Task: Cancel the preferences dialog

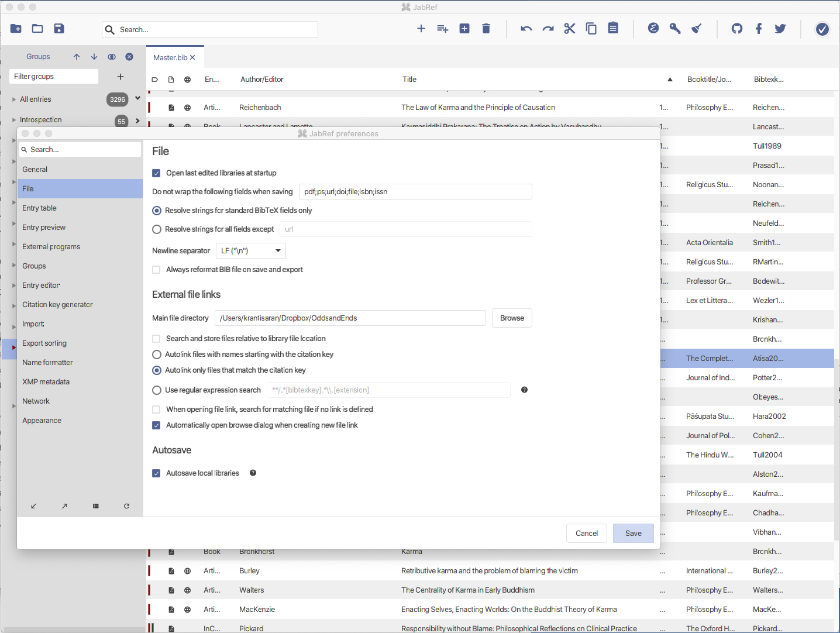Action: 587,534
